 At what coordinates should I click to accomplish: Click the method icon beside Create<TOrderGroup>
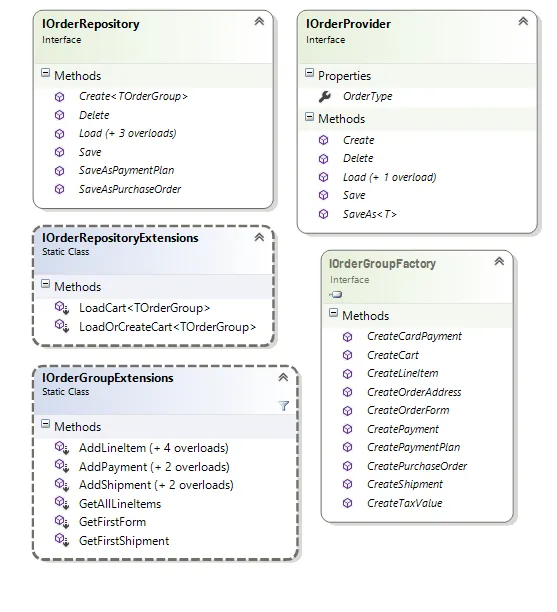(59, 96)
